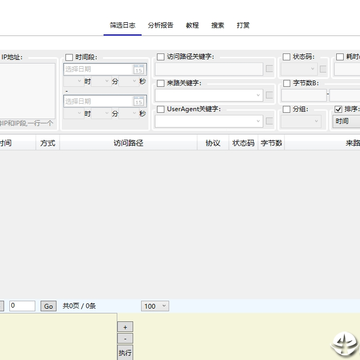The height and width of the screenshot is (360, 360).
Task: Click the - button below the + button
Action: (x=125, y=339)
